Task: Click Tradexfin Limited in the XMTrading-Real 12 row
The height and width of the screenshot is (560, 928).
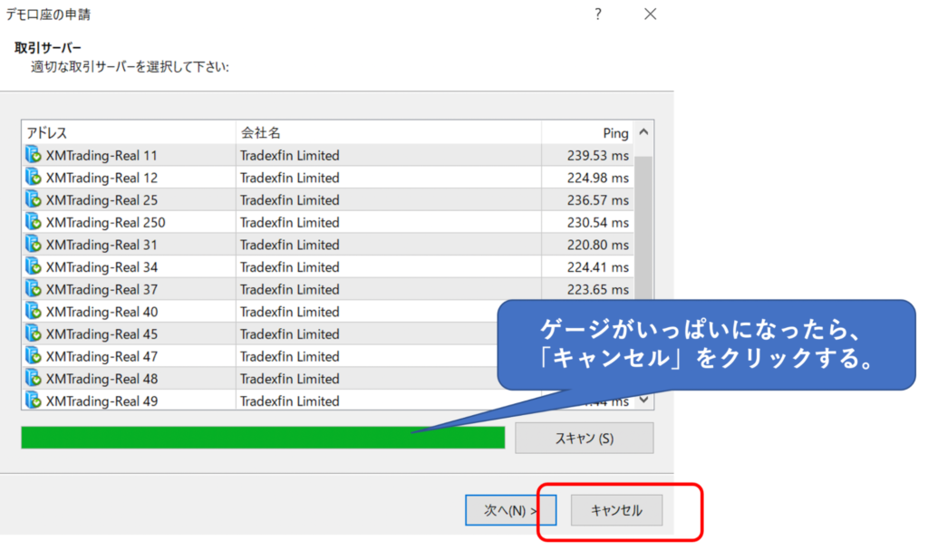Action: coord(289,178)
